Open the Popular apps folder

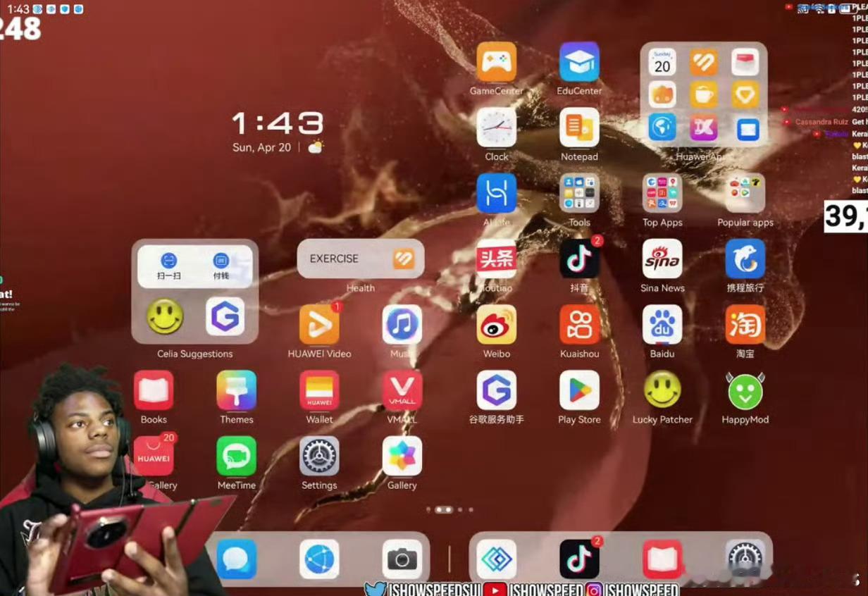tap(745, 193)
